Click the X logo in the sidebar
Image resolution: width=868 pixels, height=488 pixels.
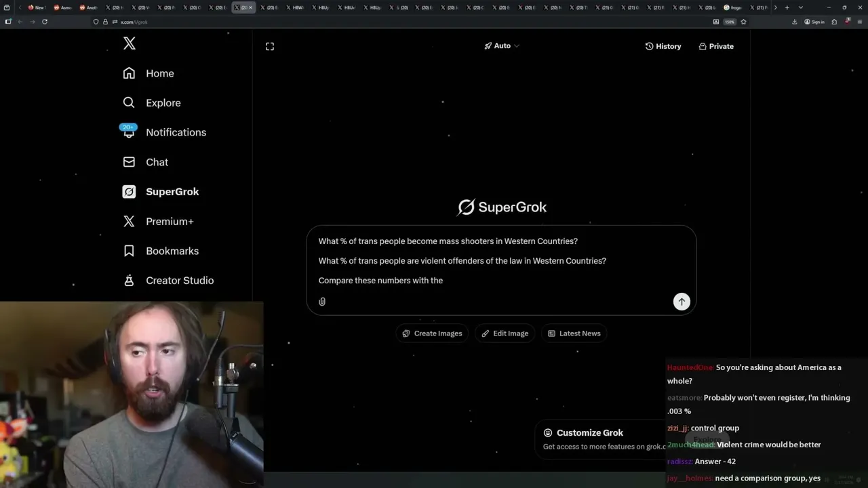point(130,43)
